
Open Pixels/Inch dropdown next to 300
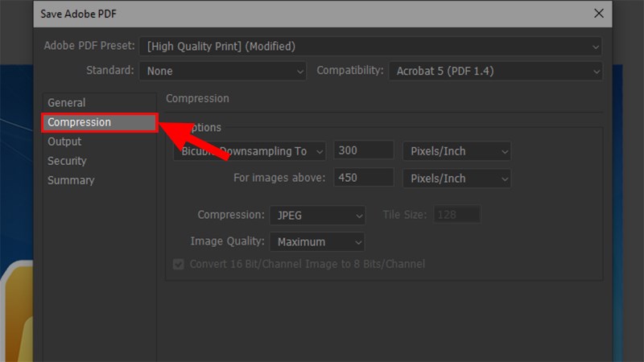(456, 150)
